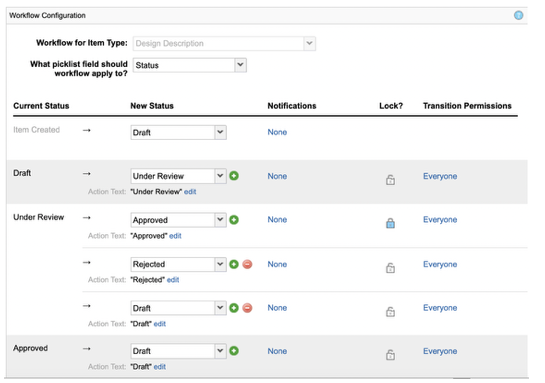This screenshot has width=545, height=383.
Task: Open Everyone permissions for Under Review to Draft
Action: tap(440, 308)
